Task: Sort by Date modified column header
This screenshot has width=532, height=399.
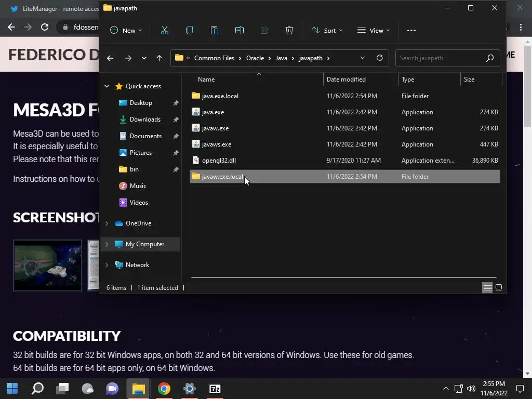Action: (x=346, y=79)
